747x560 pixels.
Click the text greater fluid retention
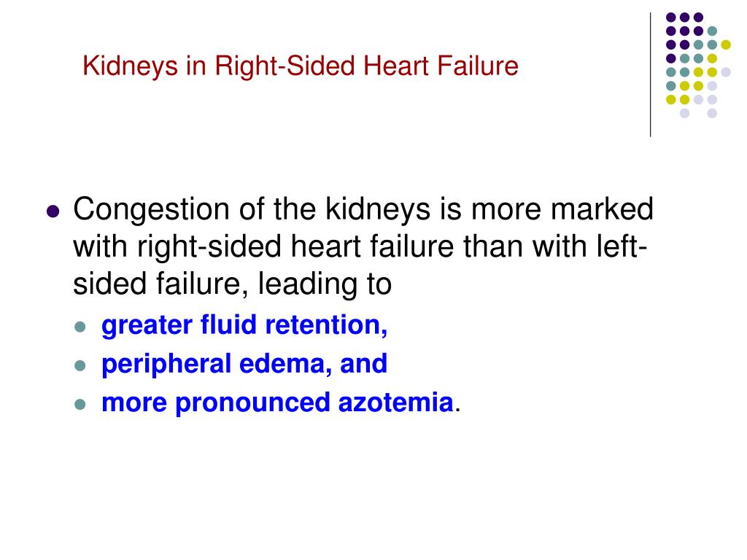[244, 325]
